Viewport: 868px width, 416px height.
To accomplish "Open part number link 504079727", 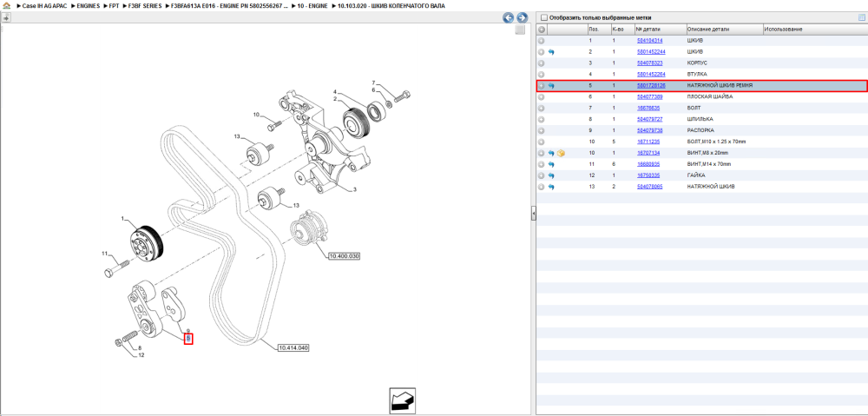I will (650, 119).
